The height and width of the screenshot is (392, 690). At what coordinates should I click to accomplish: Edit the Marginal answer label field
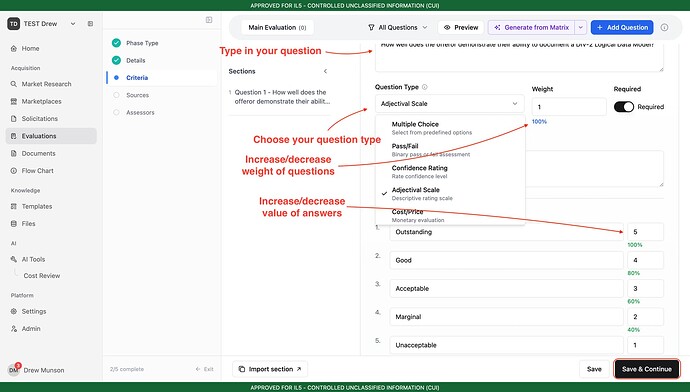(506, 317)
